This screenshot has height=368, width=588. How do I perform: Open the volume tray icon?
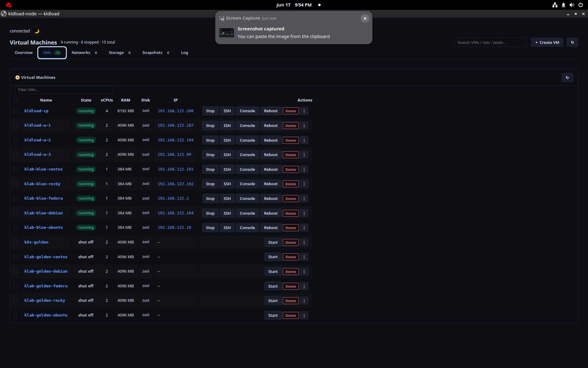point(572,5)
